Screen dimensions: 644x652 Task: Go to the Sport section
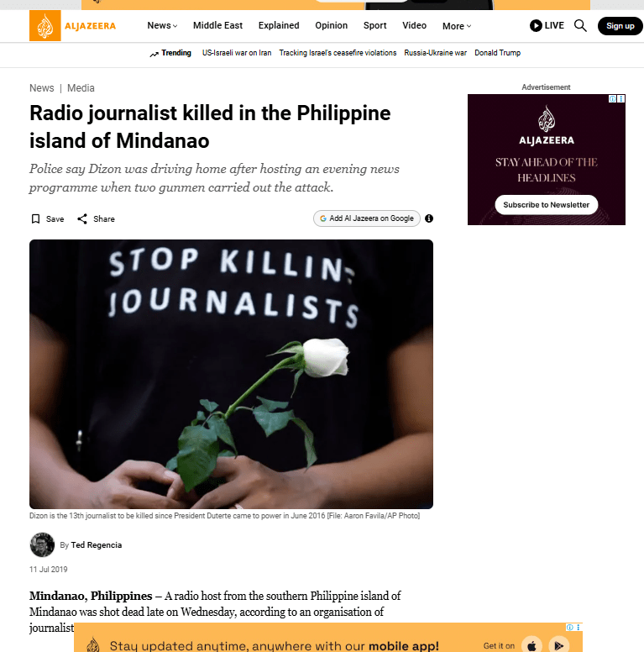pos(374,25)
